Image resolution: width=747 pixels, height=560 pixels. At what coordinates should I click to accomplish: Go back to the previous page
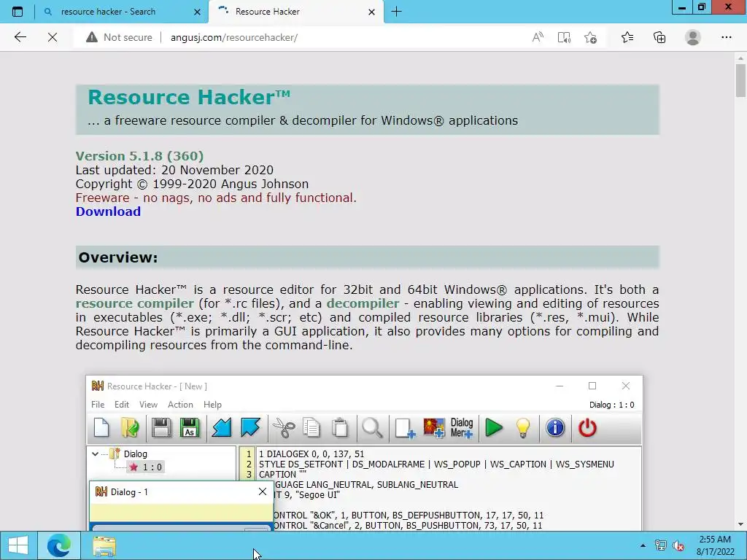coord(20,37)
